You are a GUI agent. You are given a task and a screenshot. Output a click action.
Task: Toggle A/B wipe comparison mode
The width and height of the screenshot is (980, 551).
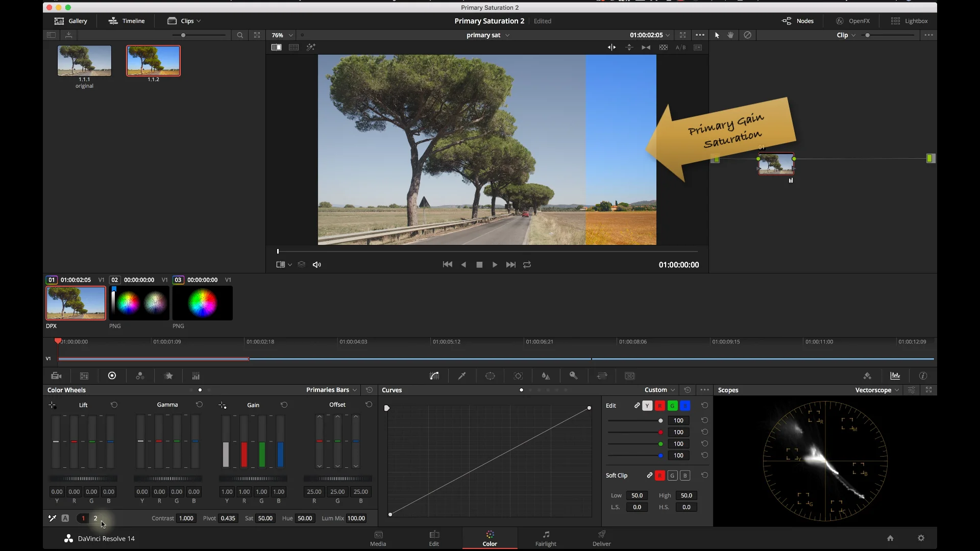point(681,47)
